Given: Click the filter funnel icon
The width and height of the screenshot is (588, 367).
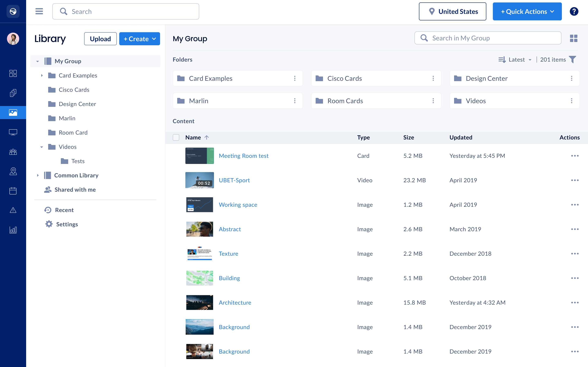Looking at the screenshot, I should (573, 60).
